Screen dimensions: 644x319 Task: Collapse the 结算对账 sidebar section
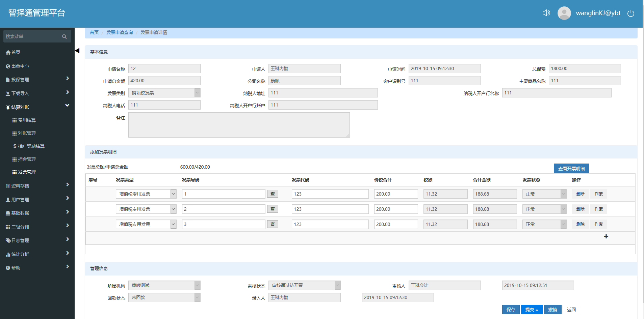click(37, 107)
